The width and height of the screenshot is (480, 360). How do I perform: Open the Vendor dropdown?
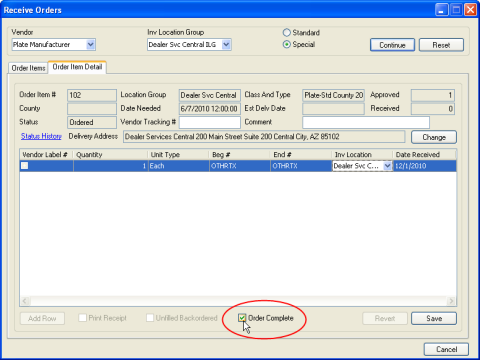(90, 44)
